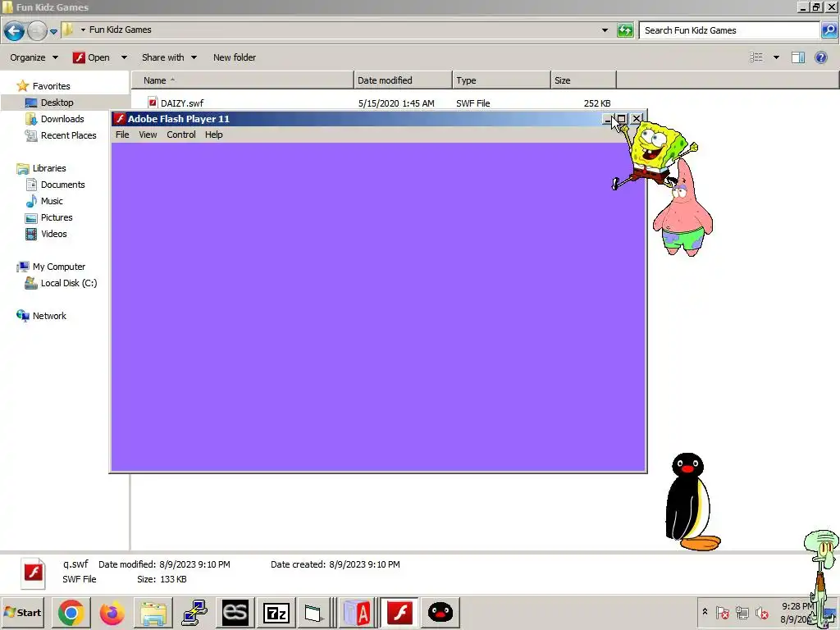The image size is (840, 630).
Task: Select Libraries in the navigation pane
Action: pyautogui.click(x=49, y=168)
